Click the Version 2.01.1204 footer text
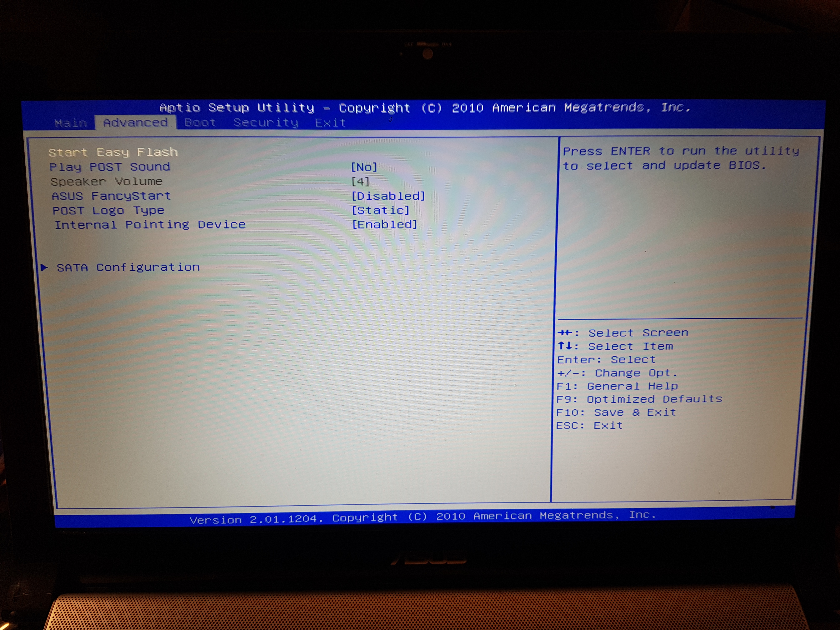This screenshot has width=840, height=630. 423,517
